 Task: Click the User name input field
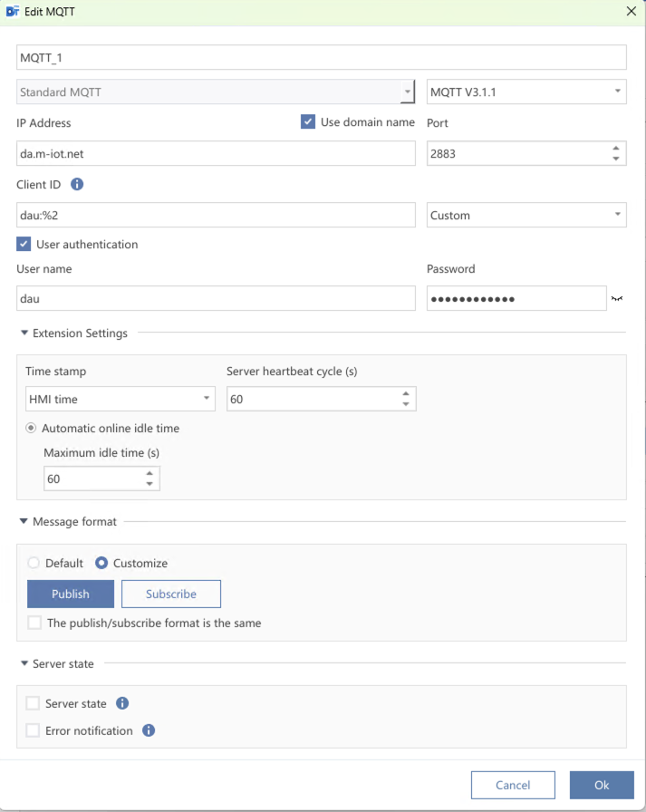[x=216, y=298]
